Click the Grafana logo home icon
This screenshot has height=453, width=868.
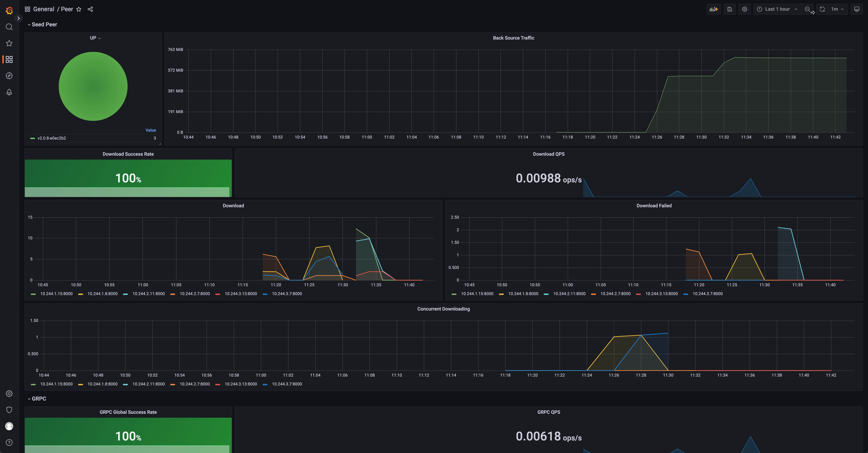click(x=9, y=11)
